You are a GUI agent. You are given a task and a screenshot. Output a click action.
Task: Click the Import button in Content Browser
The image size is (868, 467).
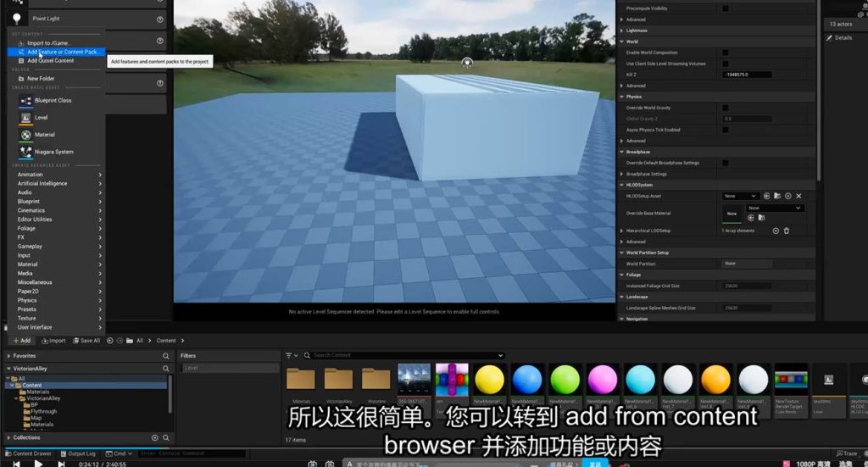coord(53,341)
